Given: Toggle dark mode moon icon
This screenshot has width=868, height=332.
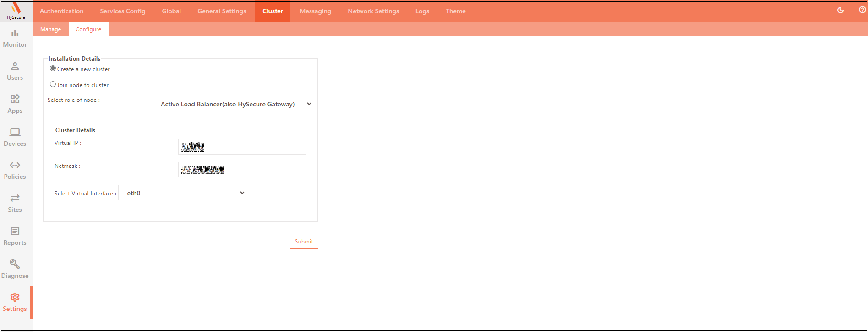Looking at the screenshot, I should coord(841,10).
